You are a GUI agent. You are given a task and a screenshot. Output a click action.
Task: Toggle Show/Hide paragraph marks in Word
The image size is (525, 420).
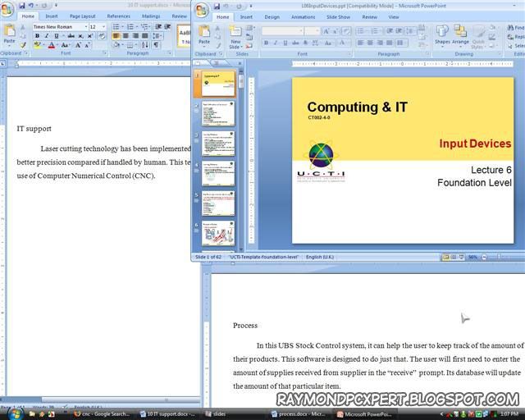[156, 45]
